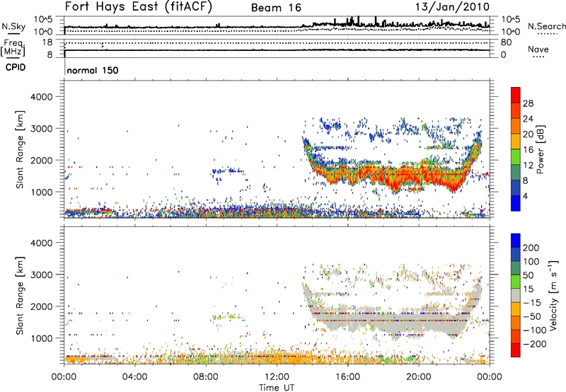Click 'Slant Range [km]' label of velocity panel
The image size is (566, 392).
[x=20, y=296]
